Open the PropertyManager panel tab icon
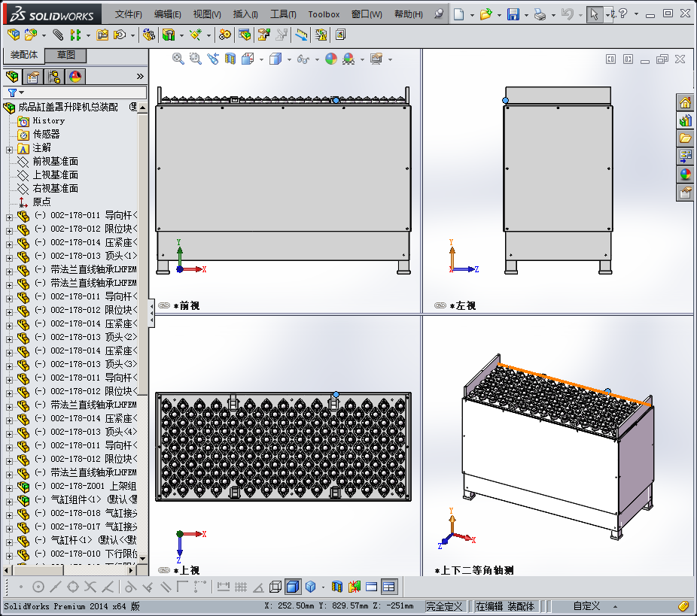 [x=33, y=77]
